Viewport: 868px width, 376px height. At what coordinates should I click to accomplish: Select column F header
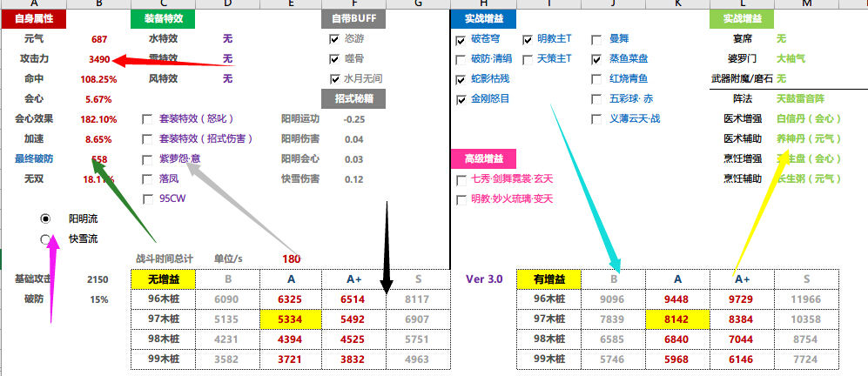pos(353,4)
